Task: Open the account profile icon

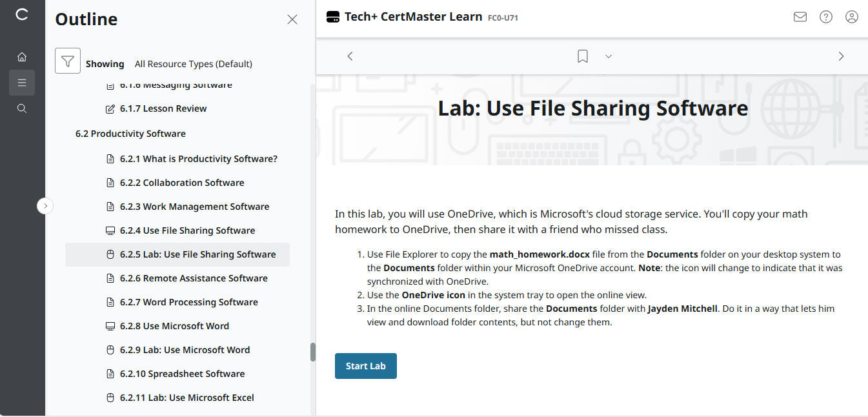Action: (852, 17)
